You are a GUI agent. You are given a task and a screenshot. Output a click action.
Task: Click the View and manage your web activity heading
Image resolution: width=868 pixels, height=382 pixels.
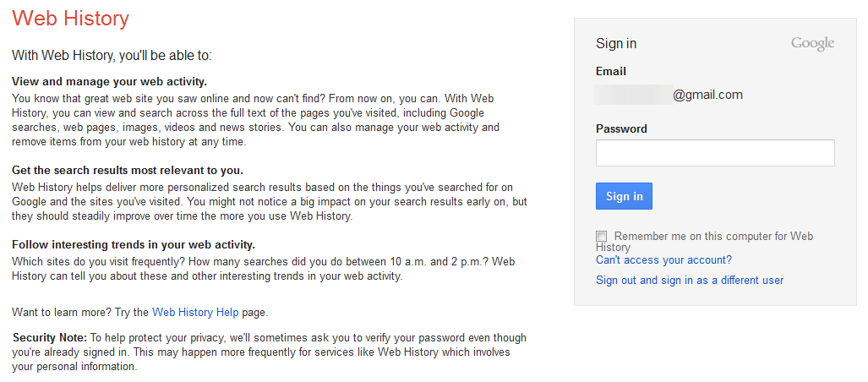pos(110,81)
